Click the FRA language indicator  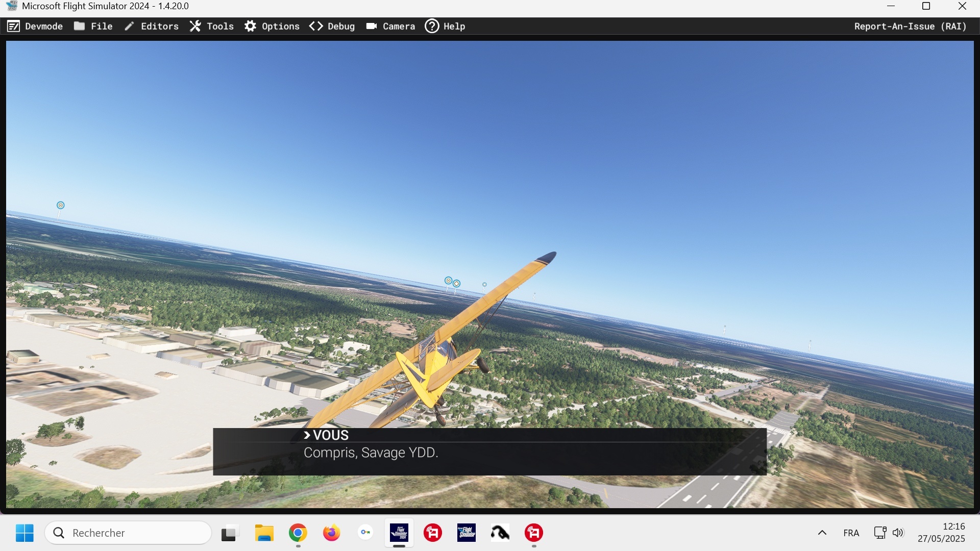point(851,533)
